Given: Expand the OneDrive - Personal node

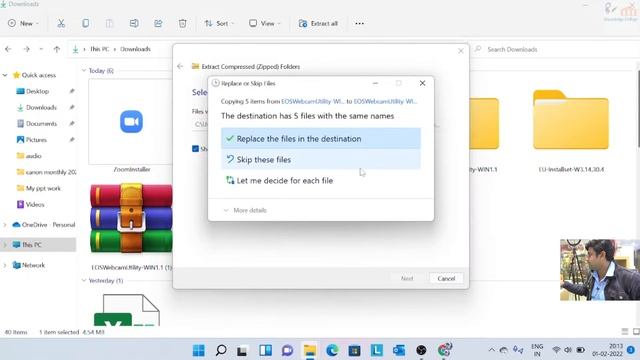Looking at the screenshot, I should [5, 225].
